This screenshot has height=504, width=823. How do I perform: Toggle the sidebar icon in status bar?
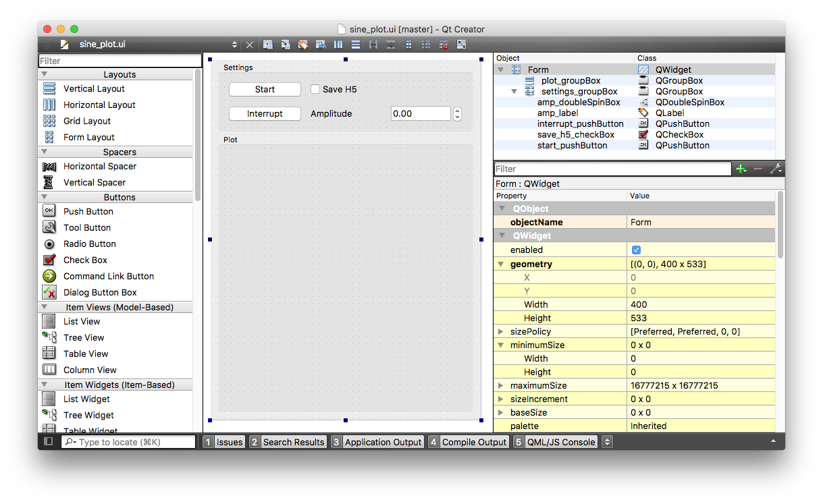(x=48, y=441)
